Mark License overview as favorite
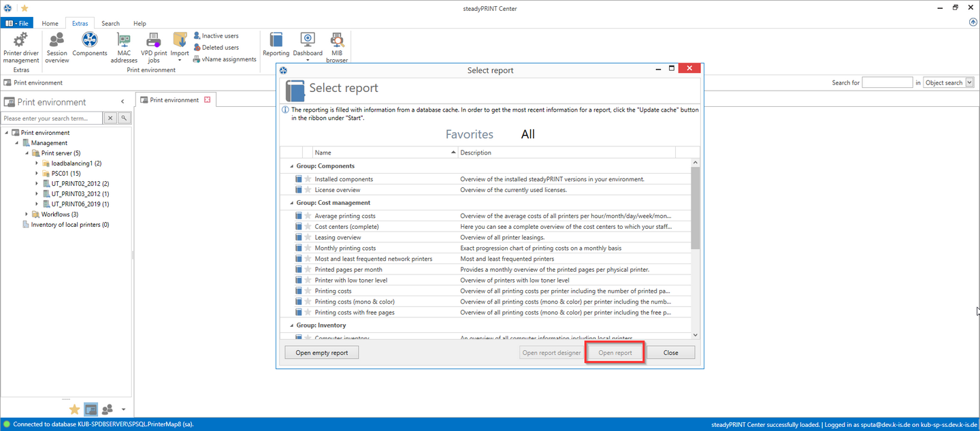Screen dimensions: 980x431 point(308,190)
